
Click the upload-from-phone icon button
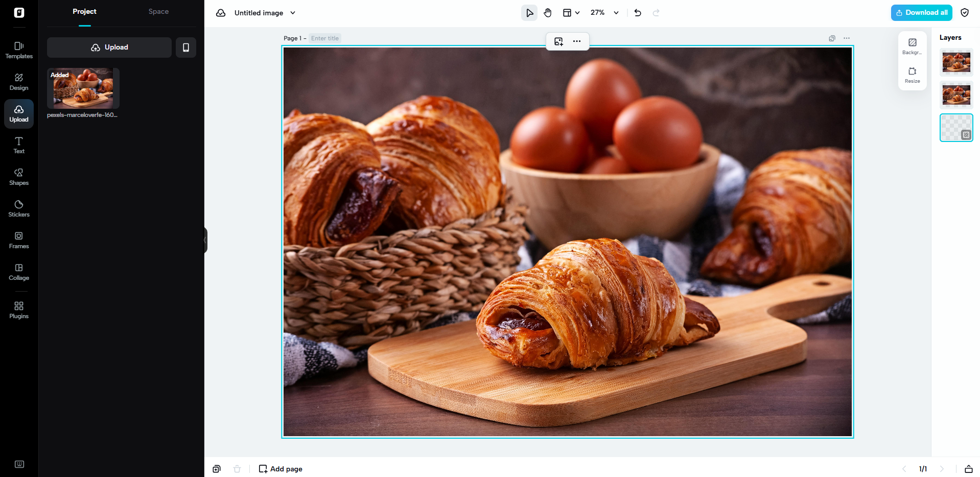click(186, 47)
